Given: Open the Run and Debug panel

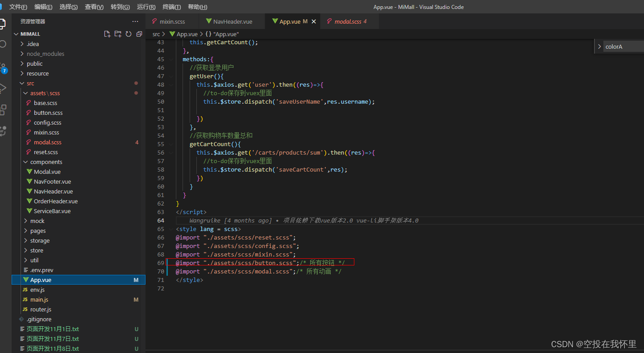Looking at the screenshot, I should click(4, 88).
